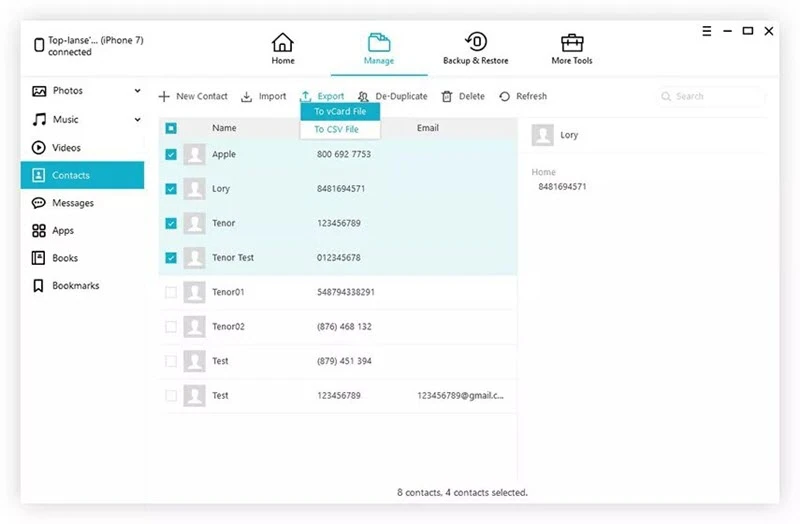Click the Videos play icon

[x=38, y=147]
